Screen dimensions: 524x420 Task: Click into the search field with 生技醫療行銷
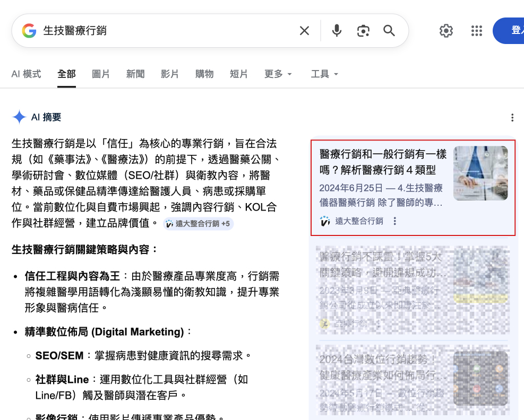click(159, 31)
